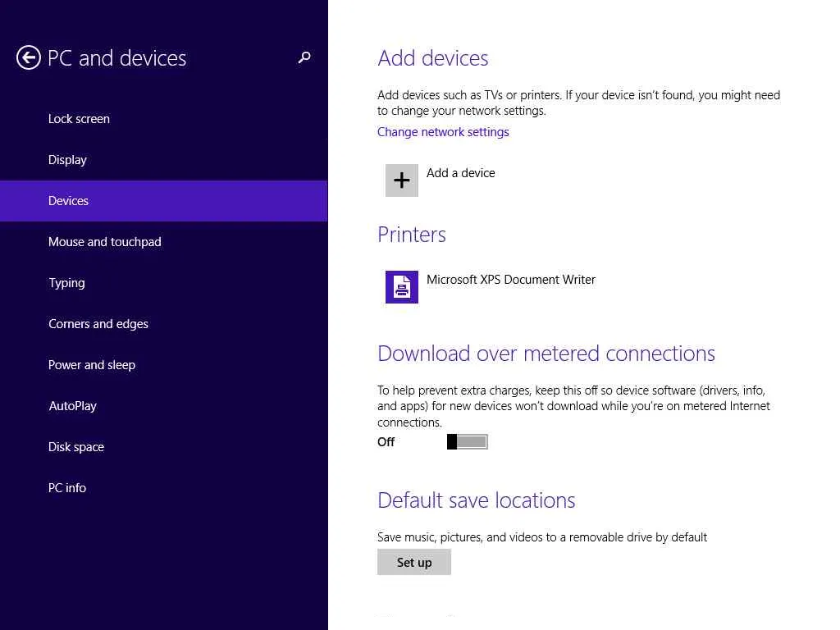The width and height of the screenshot is (840, 630).
Task: Go to Display settings
Action: [67, 160]
